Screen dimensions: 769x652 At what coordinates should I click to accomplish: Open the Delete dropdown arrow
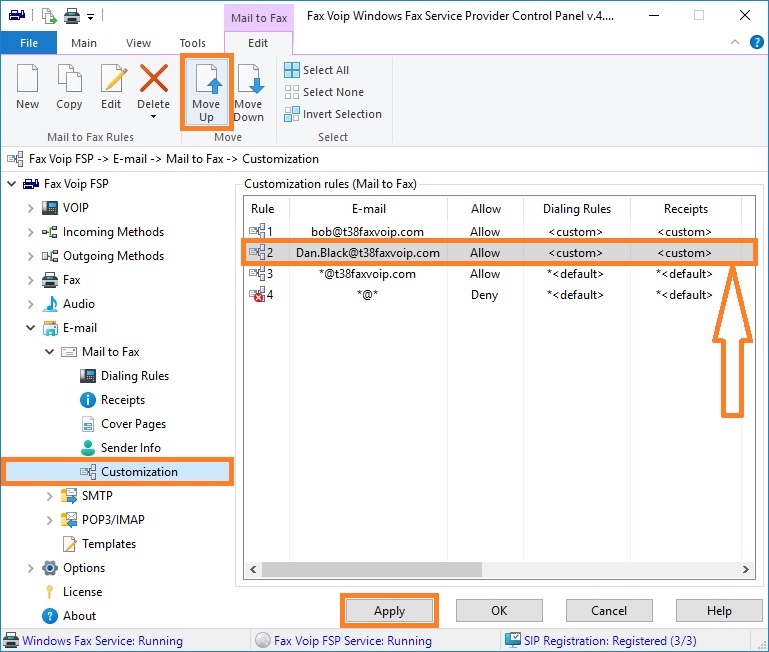tap(154, 117)
